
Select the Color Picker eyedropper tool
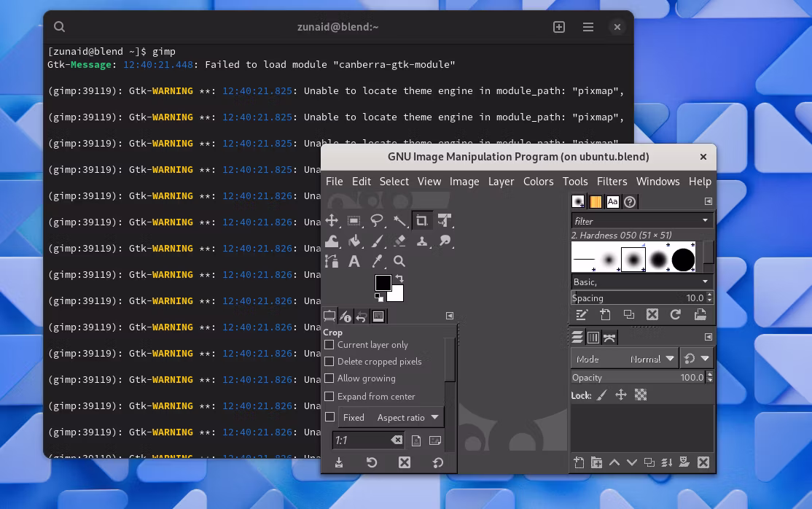click(377, 261)
